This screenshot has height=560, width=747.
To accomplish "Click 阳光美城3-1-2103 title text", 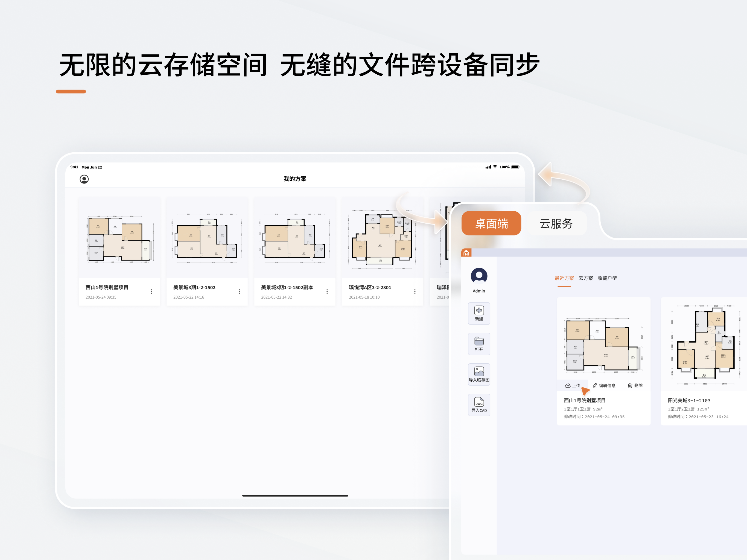I will 689,400.
